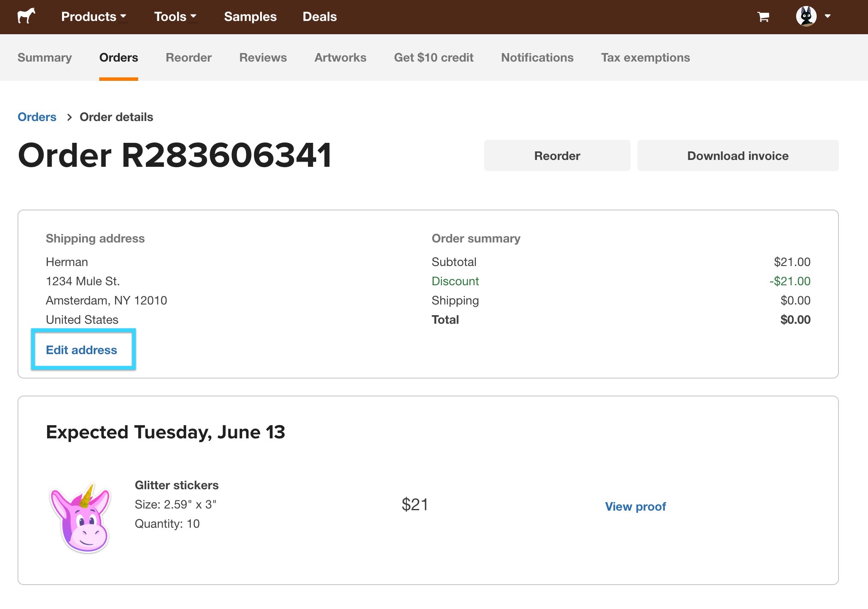Viewport: 868px width, 609px height.
Task: Click the Sticker Mule horse logo
Action: (26, 16)
